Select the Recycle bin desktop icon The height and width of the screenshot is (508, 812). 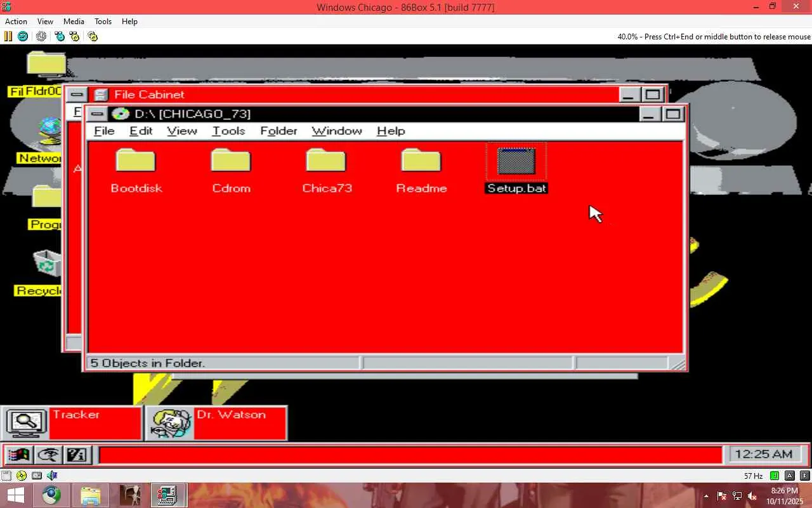pos(48,264)
